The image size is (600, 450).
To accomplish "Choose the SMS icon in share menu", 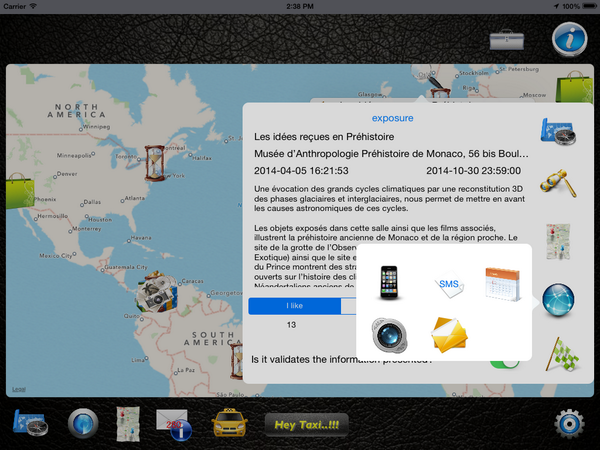I will pyautogui.click(x=449, y=284).
